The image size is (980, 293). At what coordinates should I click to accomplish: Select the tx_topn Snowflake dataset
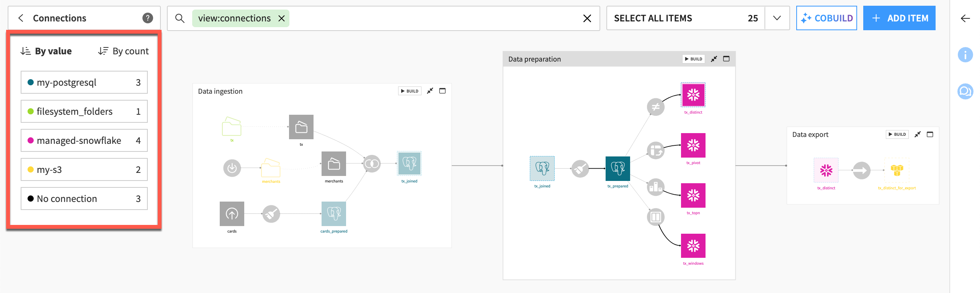(x=693, y=195)
